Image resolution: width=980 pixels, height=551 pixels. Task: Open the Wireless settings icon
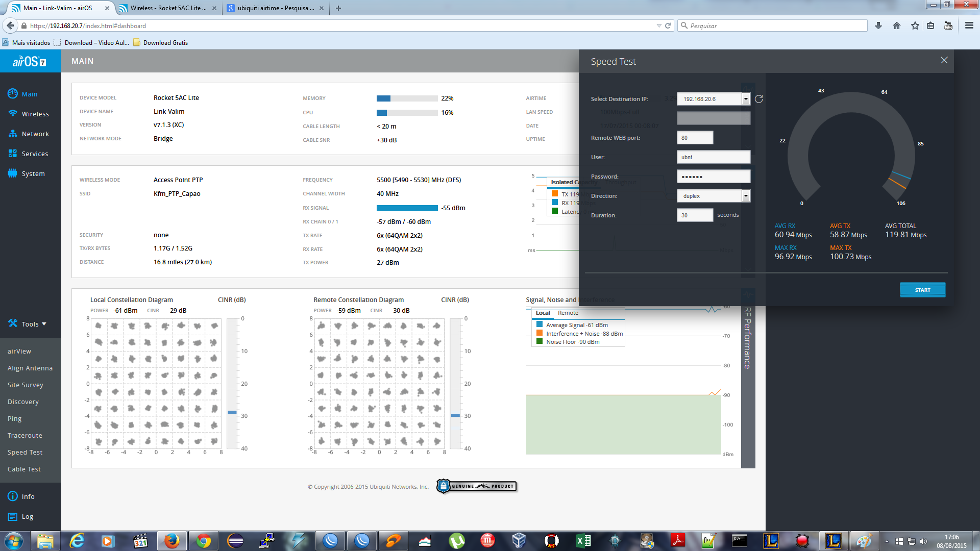(13, 114)
